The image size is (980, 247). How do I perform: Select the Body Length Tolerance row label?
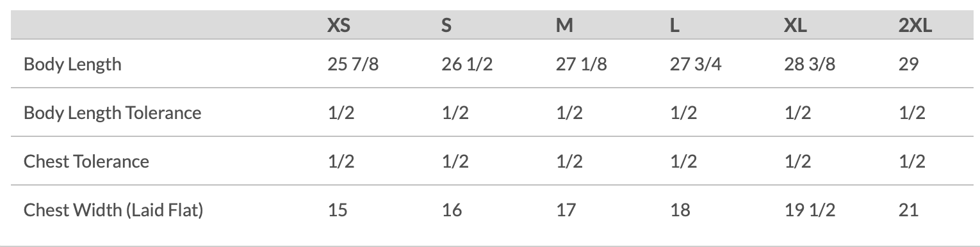coord(113,113)
